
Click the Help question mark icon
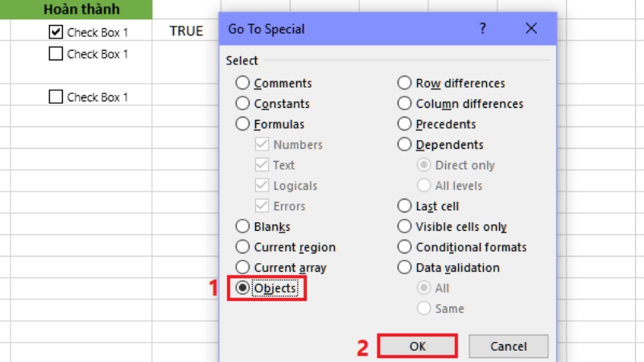point(483,28)
